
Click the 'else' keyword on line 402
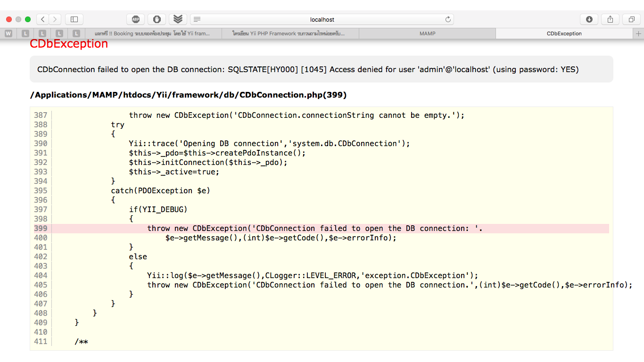point(138,256)
